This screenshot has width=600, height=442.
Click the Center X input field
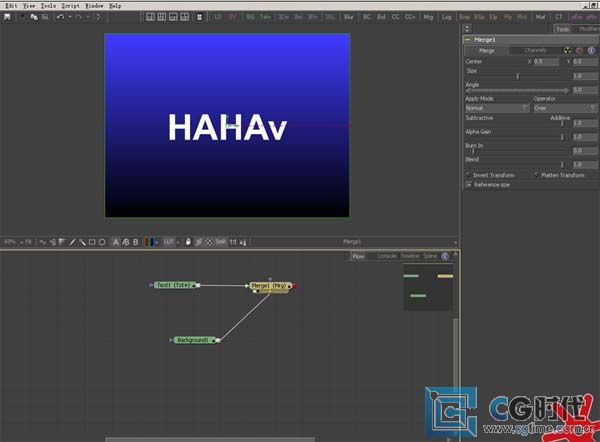546,62
